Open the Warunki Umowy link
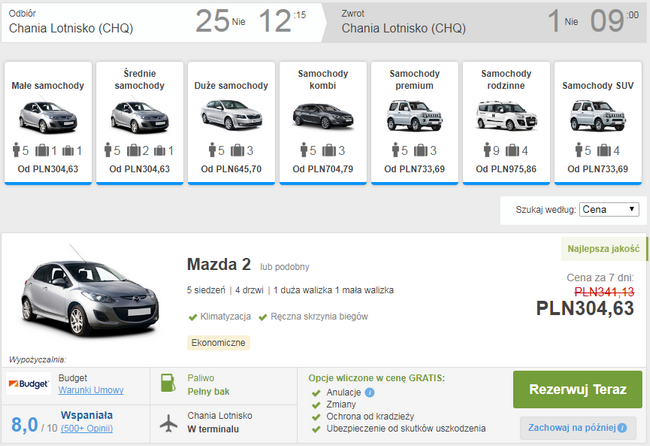The height and width of the screenshot is (446, 650). click(x=91, y=390)
